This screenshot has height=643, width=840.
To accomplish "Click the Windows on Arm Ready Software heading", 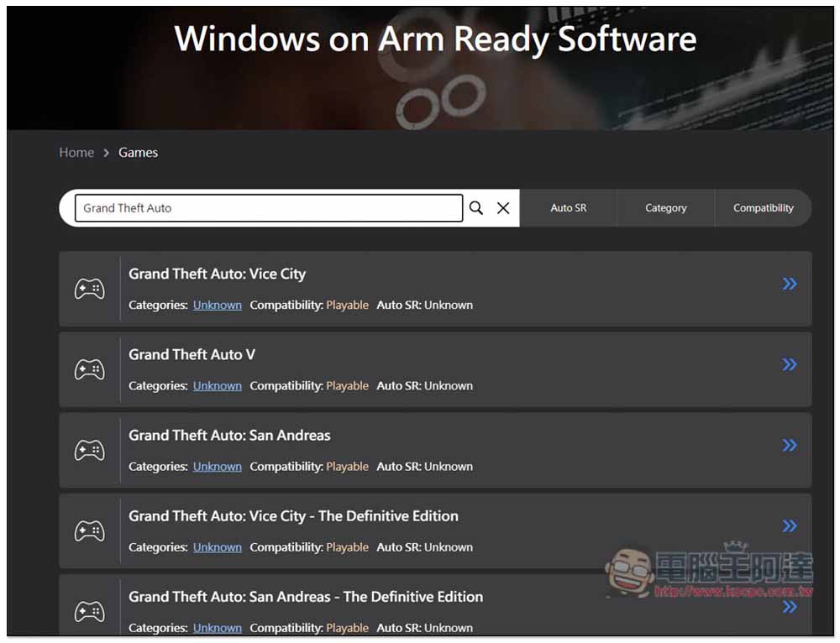I will pyautogui.click(x=435, y=39).
